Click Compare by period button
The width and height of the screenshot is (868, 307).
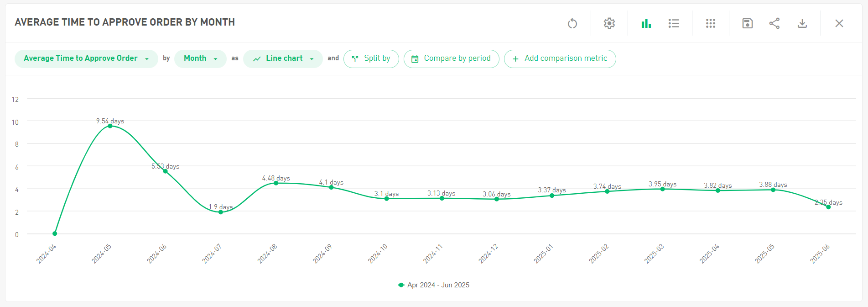click(451, 58)
